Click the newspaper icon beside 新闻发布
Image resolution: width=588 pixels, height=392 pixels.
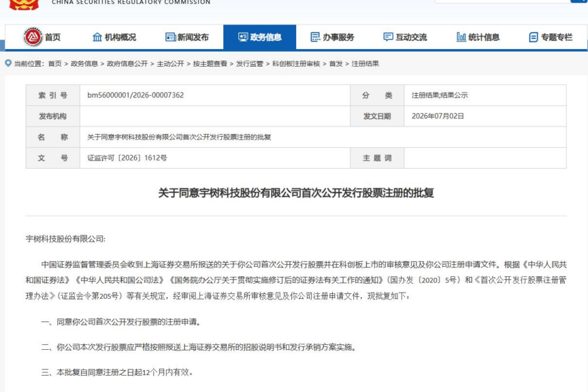pos(170,37)
